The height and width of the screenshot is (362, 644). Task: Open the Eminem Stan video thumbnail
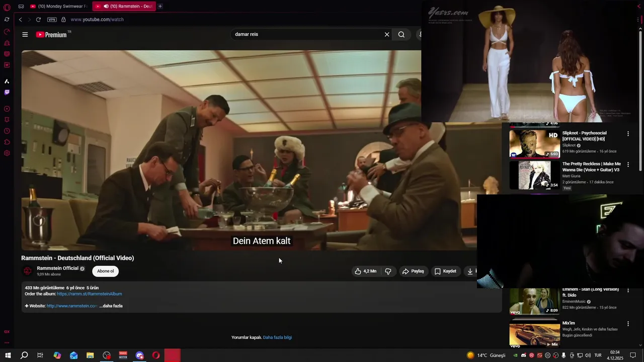(x=534, y=301)
